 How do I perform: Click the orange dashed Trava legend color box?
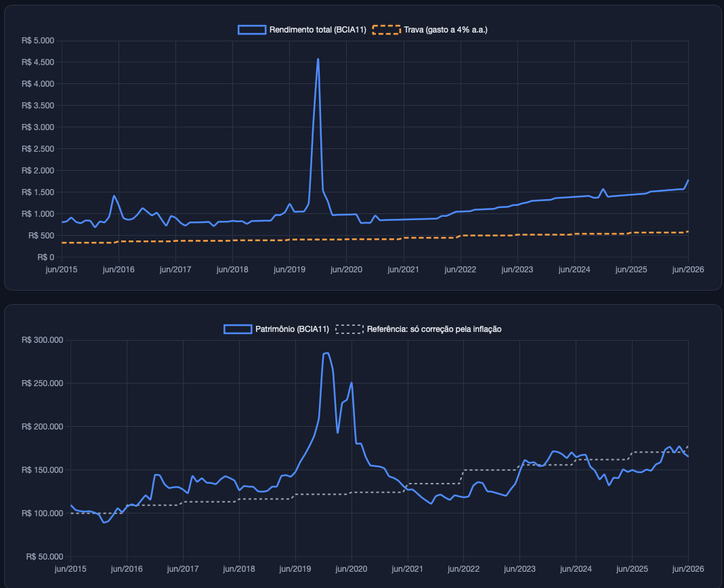(x=387, y=30)
